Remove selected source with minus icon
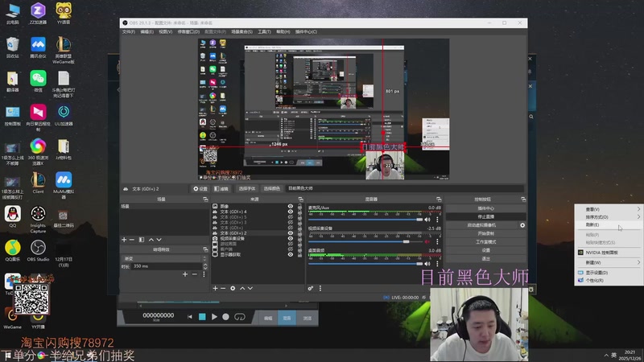This screenshot has width=644, height=362. pyautogui.click(x=223, y=289)
